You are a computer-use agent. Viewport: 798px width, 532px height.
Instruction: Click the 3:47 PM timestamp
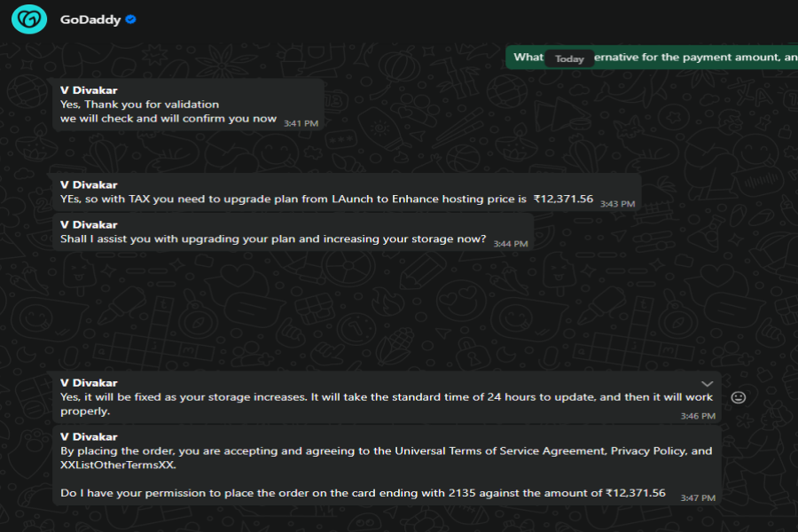click(x=698, y=497)
